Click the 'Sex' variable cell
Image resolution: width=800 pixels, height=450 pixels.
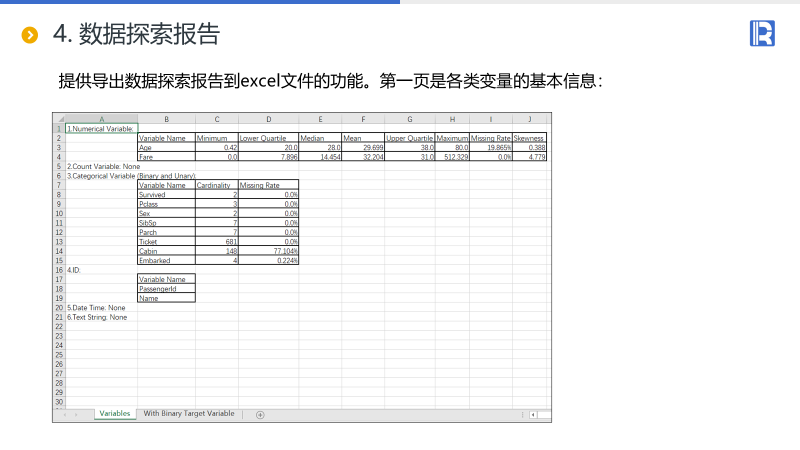pyautogui.click(x=166, y=213)
